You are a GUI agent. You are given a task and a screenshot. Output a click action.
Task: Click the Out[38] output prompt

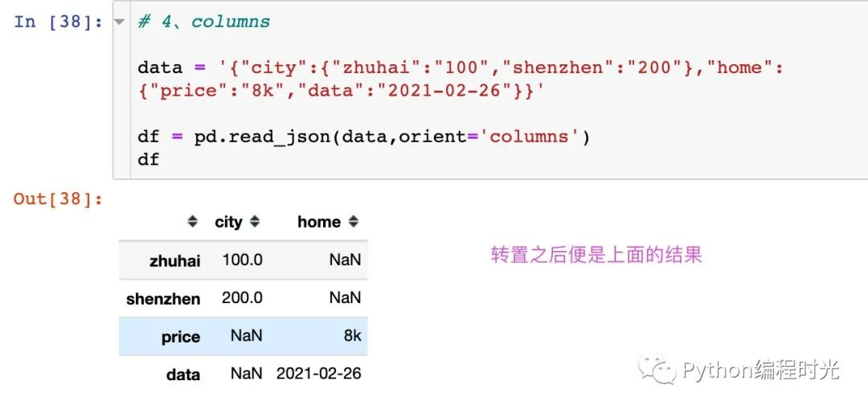(58, 199)
